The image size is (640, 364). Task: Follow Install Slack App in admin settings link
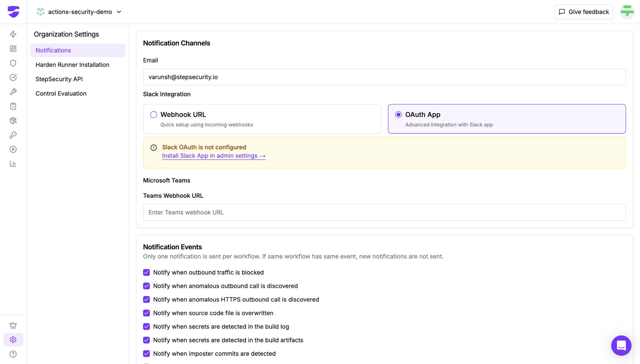[x=213, y=156]
